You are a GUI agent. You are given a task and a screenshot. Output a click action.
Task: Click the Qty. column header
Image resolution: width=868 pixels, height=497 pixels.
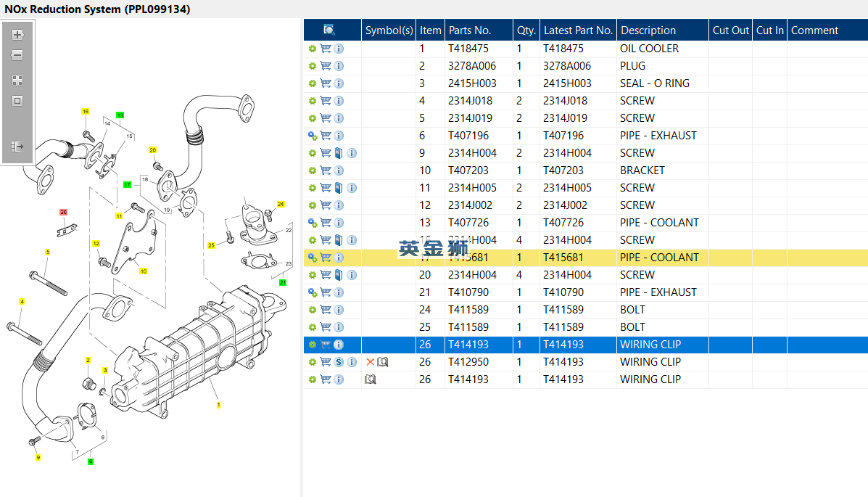pyautogui.click(x=526, y=30)
